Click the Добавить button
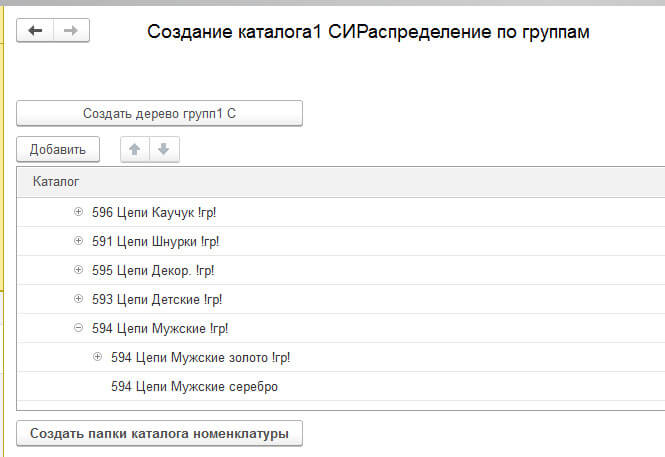665x457 pixels. (58, 150)
